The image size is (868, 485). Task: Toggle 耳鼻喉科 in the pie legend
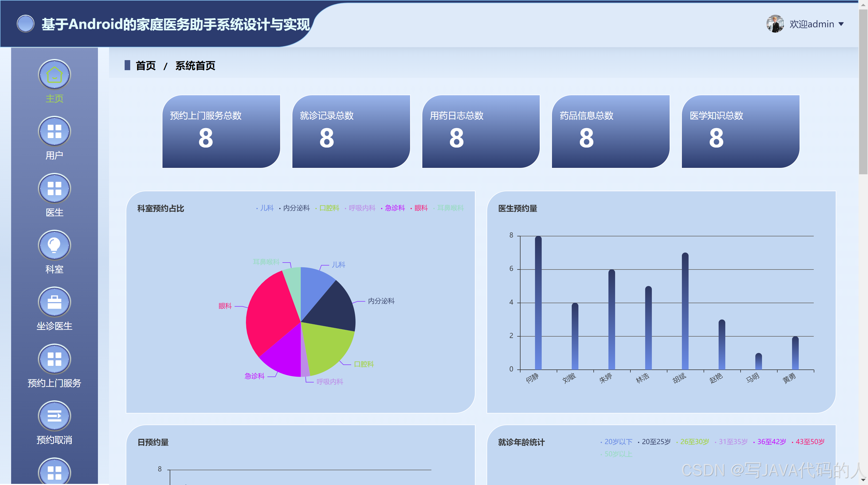pyautogui.click(x=448, y=208)
